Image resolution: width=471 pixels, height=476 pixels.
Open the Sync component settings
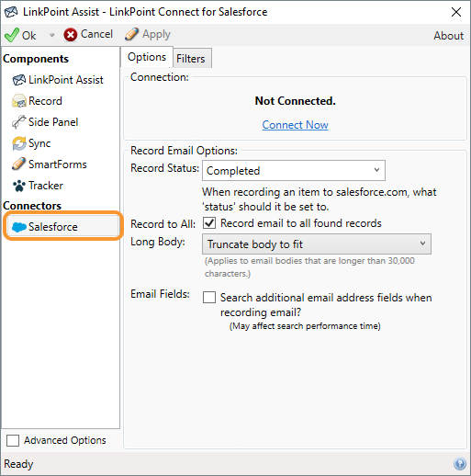click(31, 143)
